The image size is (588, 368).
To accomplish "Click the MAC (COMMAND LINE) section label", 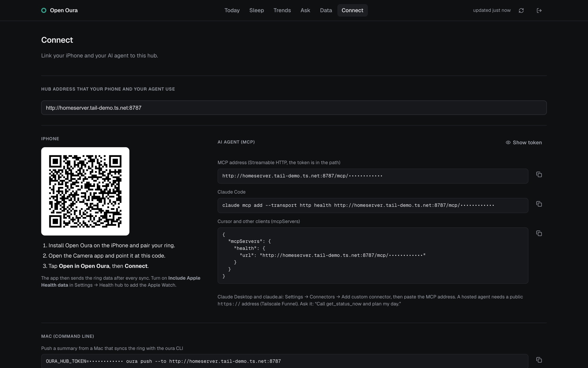I will tap(68, 336).
